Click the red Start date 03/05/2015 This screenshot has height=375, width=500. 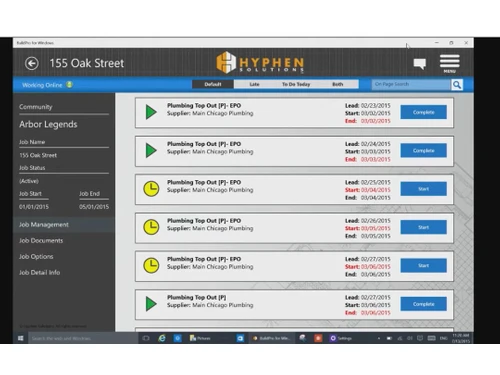(x=375, y=228)
